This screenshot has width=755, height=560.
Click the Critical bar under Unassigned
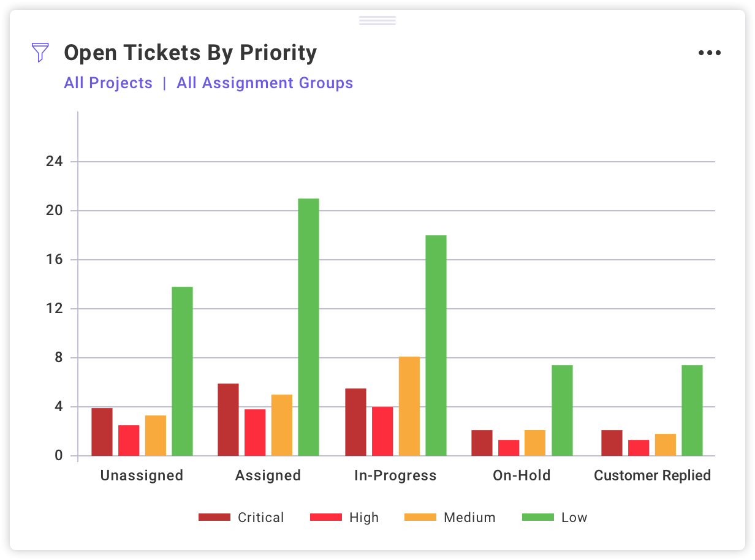coord(102,432)
